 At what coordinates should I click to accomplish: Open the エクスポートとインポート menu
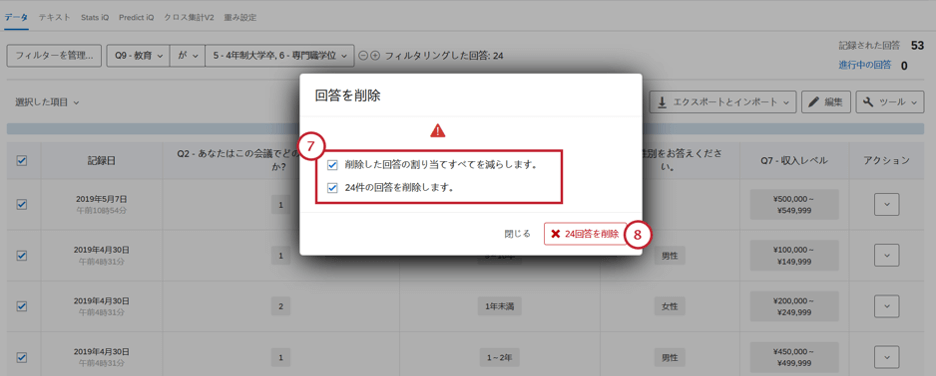(723, 102)
